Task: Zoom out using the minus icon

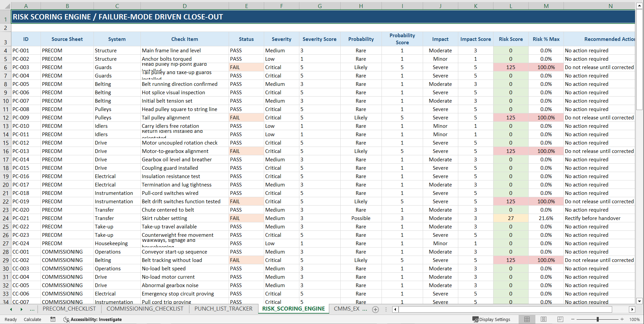Action: (x=573, y=319)
